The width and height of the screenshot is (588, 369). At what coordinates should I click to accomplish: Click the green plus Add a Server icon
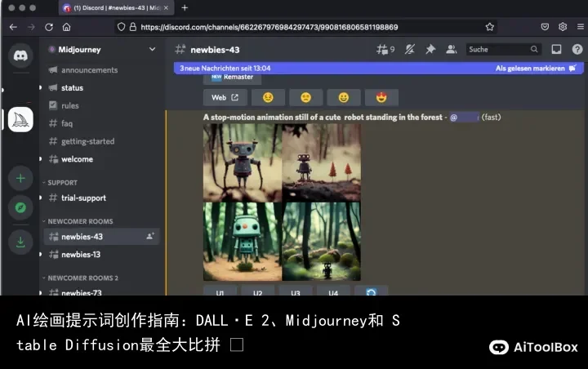click(20, 179)
